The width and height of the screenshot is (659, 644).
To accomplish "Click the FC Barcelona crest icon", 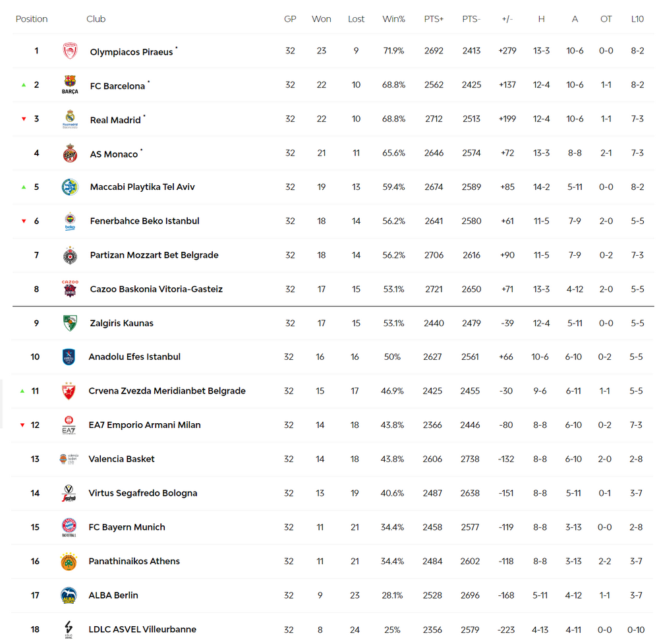I will (70, 84).
